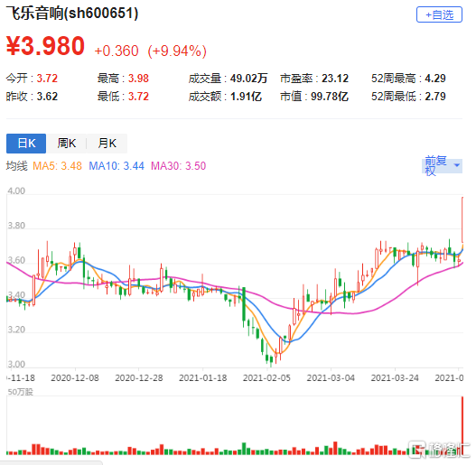
Task: Click the 2021-01-18 date axis label
Action: (203, 378)
